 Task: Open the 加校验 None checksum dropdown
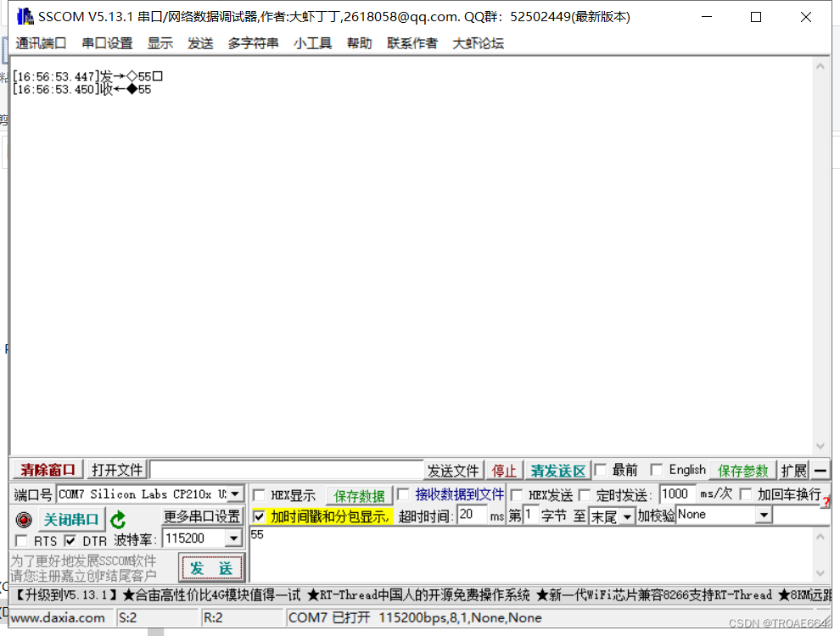tap(764, 515)
